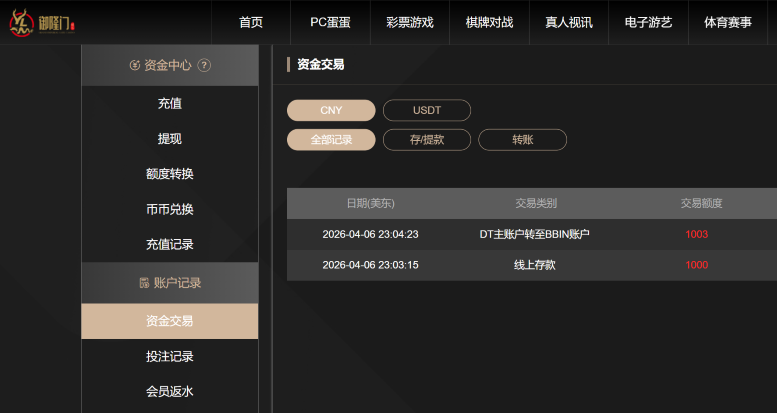Image resolution: width=777 pixels, height=413 pixels.
Task: Select the highlighted 资金交易 sidebar item
Action: coord(169,321)
